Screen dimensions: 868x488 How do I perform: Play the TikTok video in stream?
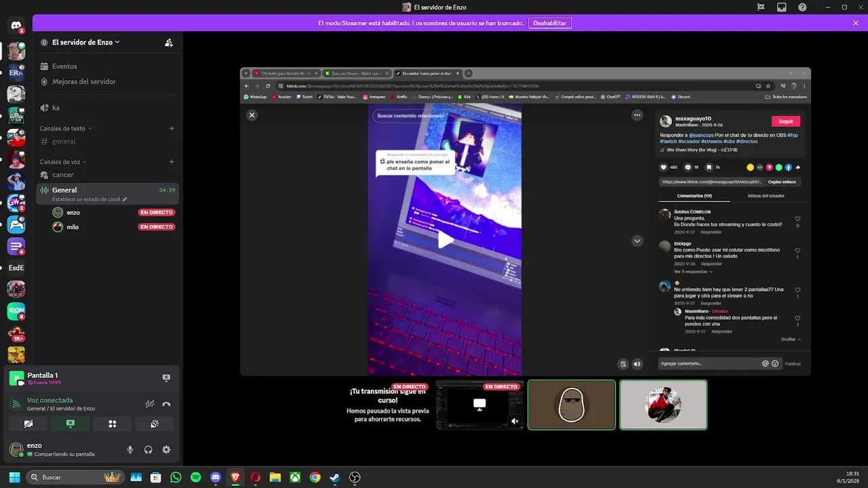445,240
